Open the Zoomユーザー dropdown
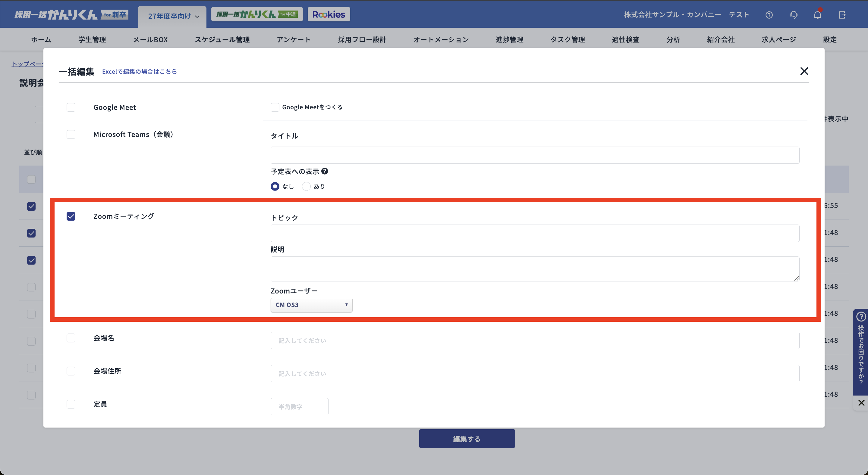The height and width of the screenshot is (475, 868). tap(311, 305)
